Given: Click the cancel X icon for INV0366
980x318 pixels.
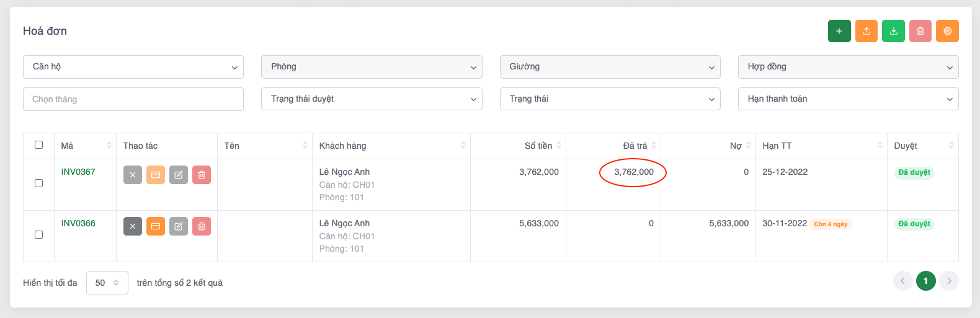Looking at the screenshot, I should [x=133, y=226].
